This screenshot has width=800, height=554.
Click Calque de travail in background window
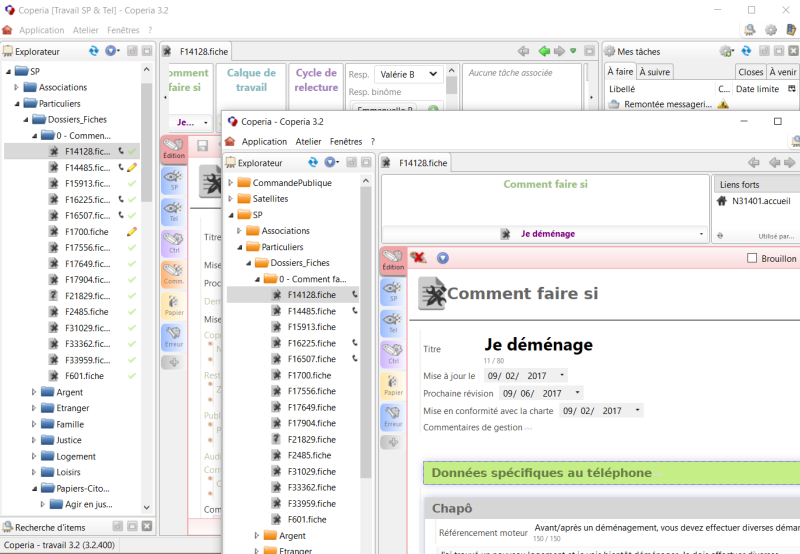(x=251, y=80)
